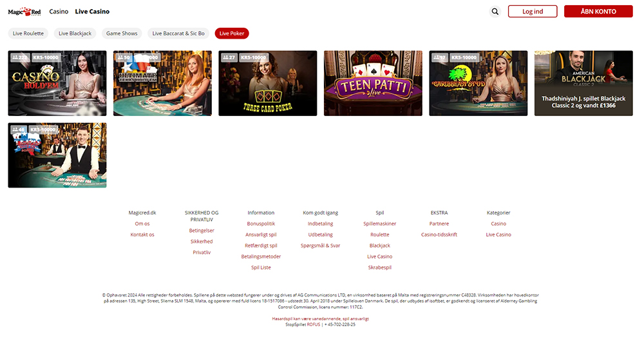644x341 pixels.
Task: Open Texas Hold'em Bonus game tile
Action: point(57,155)
